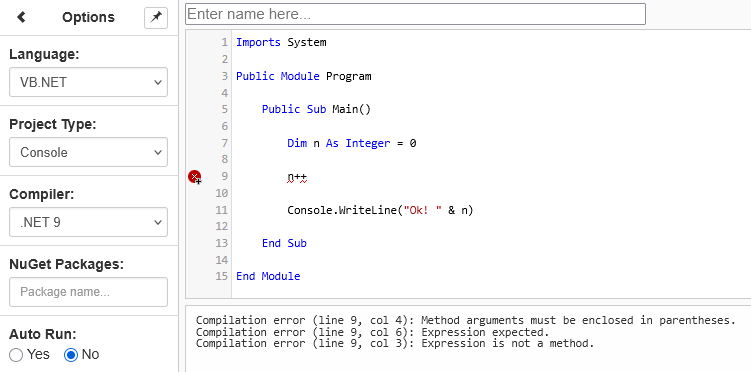This screenshot has width=751, height=372.
Task: Click the 'Dim n As Integer = 0' line
Action: pyautogui.click(x=352, y=143)
